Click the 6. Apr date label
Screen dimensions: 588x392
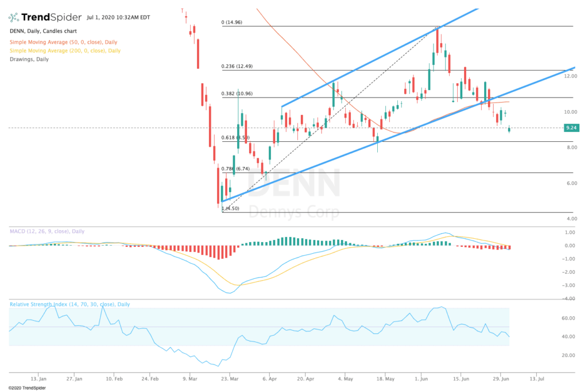tap(270, 379)
